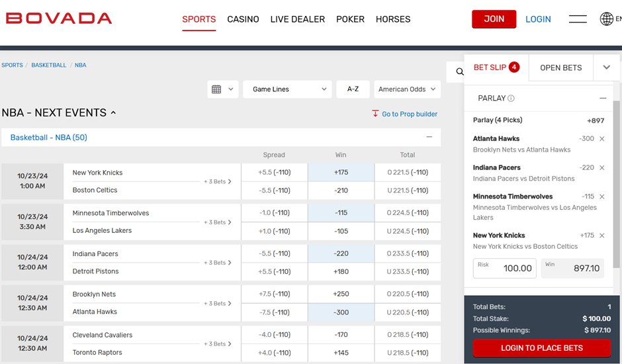Select Over 221.5 total for Knicks game
Screen dimensions: 622x364
click(x=408, y=172)
